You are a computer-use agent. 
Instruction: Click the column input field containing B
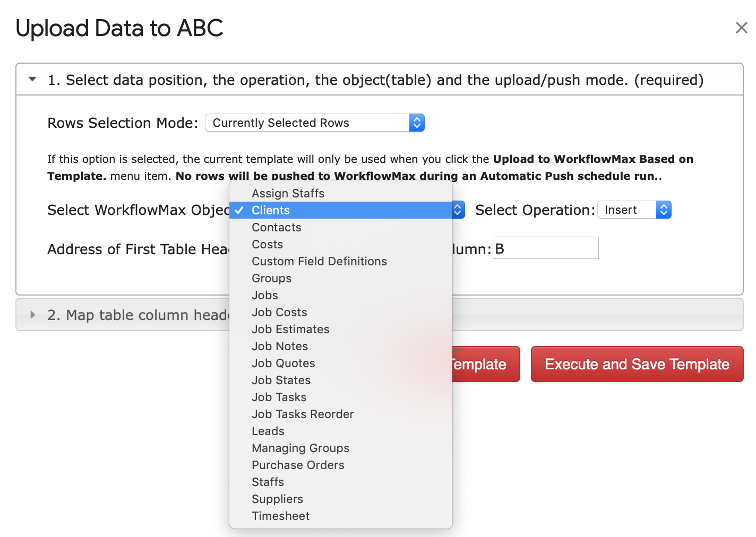pyautogui.click(x=546, y=248)
